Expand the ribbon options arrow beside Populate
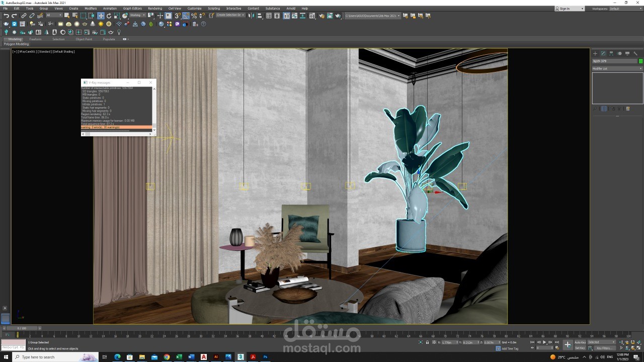The width and height of the screenshot is (644, 362). [x=126, y=39]
